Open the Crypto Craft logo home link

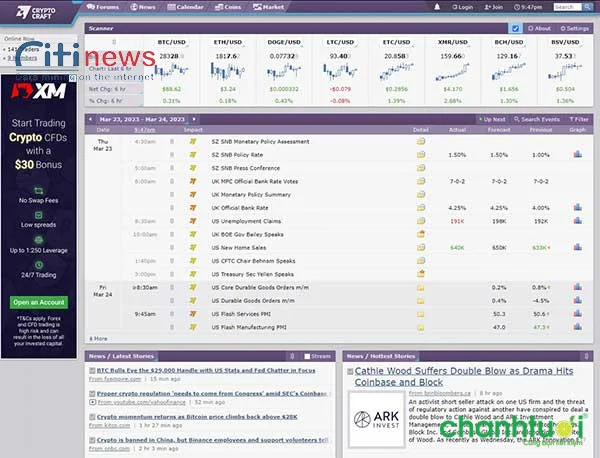pyautogui.click(x=36, y=12)
